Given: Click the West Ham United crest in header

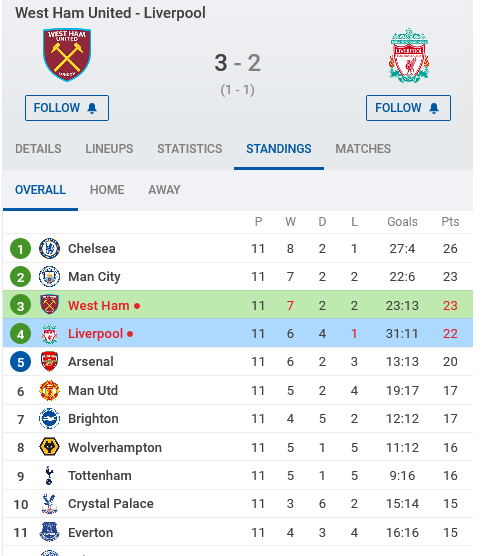Looking at the screenshot, I should click(67, 55).
